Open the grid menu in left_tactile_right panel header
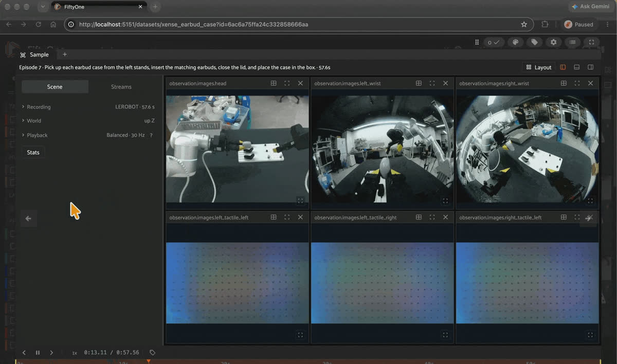 419,217
